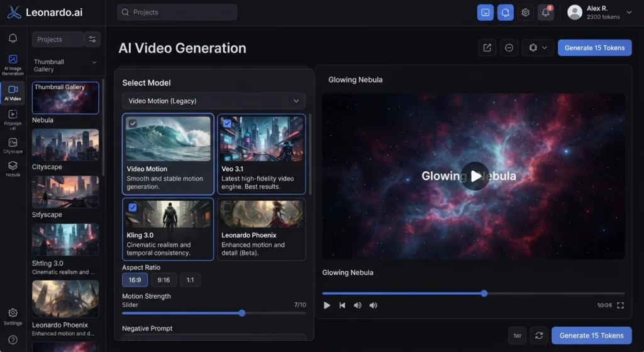
Task: Click the circle minus icon near the title
Action: tap(509, 48)
